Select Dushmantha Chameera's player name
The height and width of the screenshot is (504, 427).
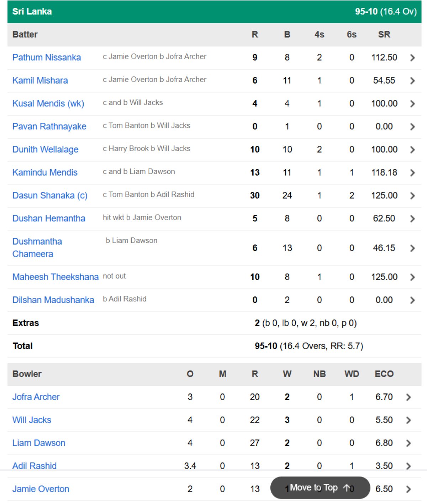coord(37,248)
